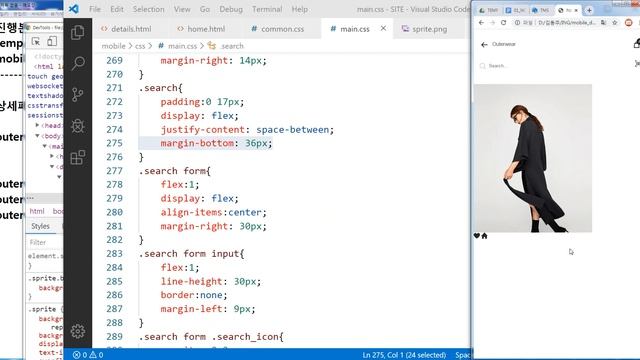Image resolution: width=640 pixels, height=360 pixels.
Task: Click the html breadcrumb in DevTools
Action: click(37, 211)
